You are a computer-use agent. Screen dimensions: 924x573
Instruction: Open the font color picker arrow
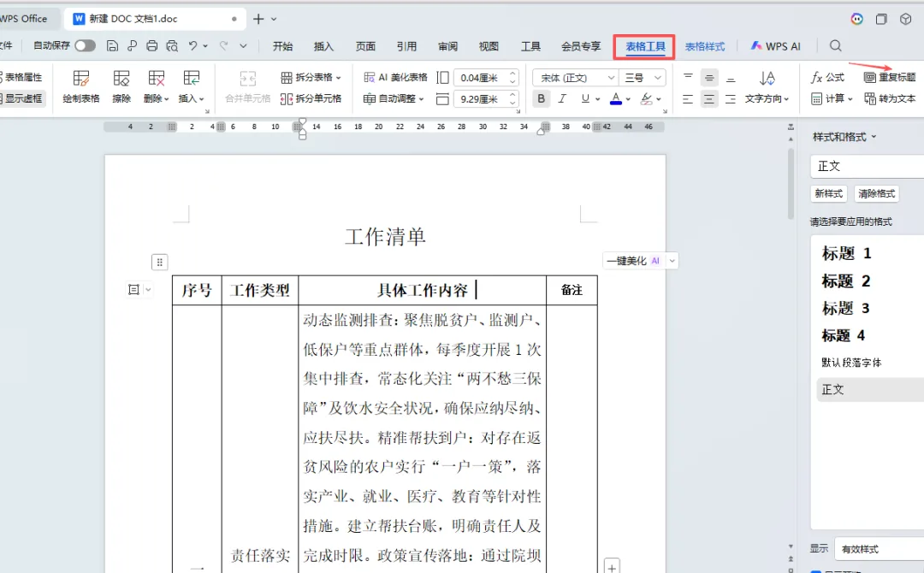coord(628,99)
